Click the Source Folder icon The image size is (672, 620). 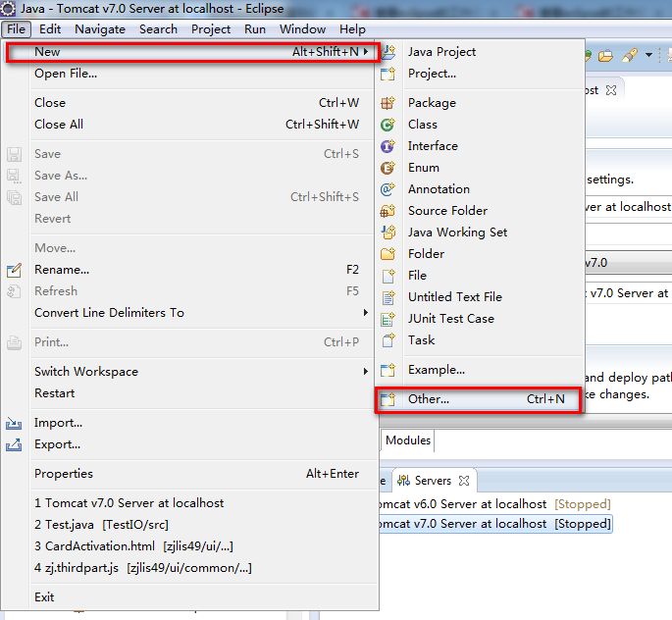click(388, 211)
